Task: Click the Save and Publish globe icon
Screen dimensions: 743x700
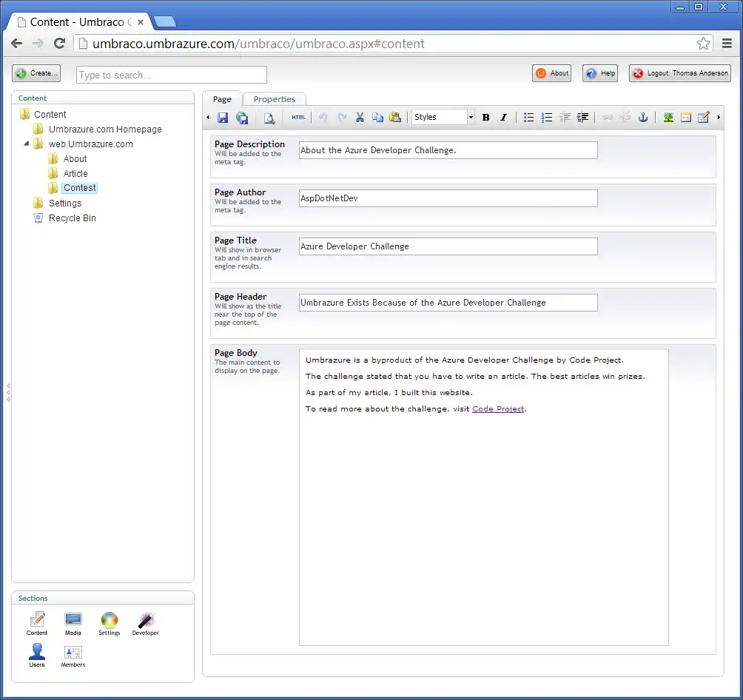Action: pyautogui.click(x=242, y=118)
